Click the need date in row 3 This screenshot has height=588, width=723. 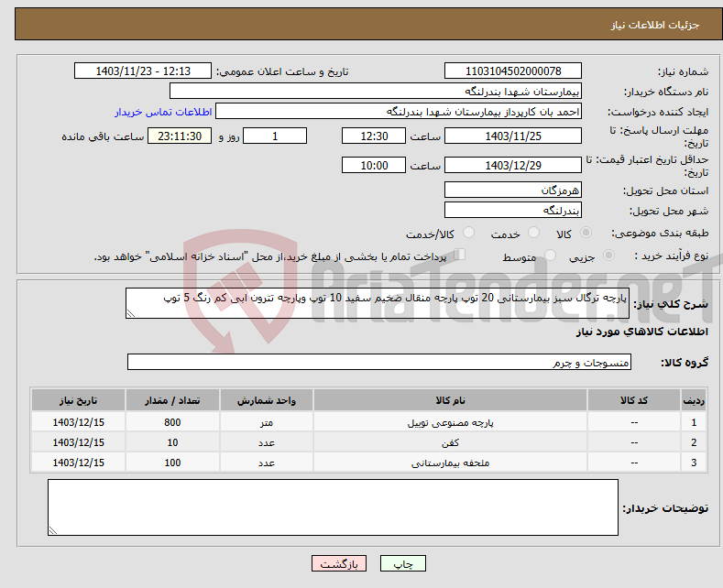tap(79, 463)
